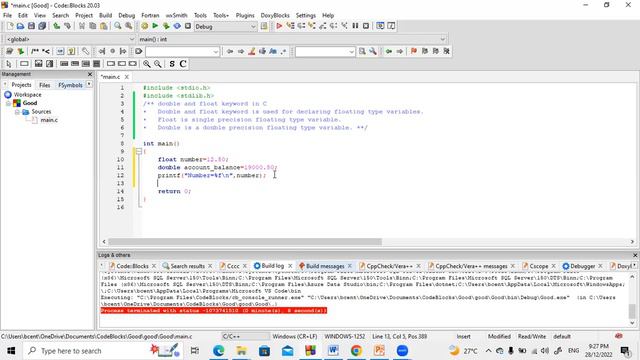The height and width of the screenshot is (360, 640).
Task: Click the Save all files icon
Action: [x=42, y=26]
